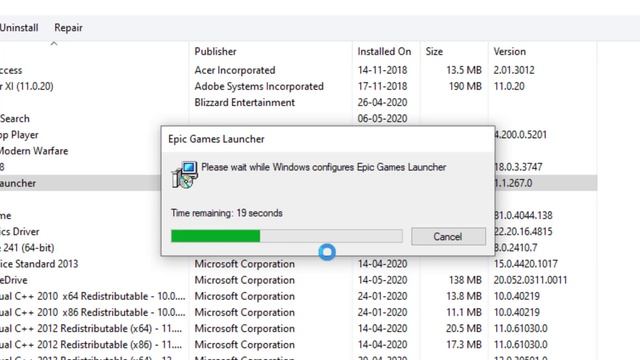Click version 11.0.61030.0 for x64 row

(x=520, y=329)
